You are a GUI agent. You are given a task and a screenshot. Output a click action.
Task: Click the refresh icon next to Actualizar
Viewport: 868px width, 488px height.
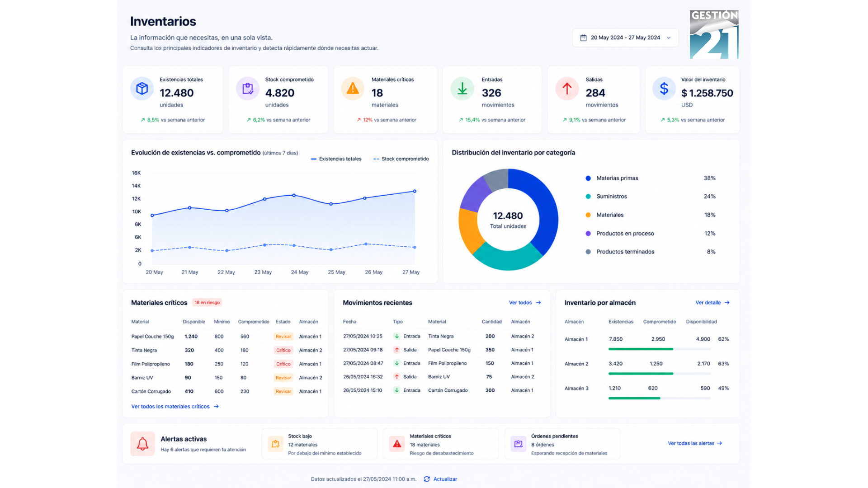pos(427,479)
